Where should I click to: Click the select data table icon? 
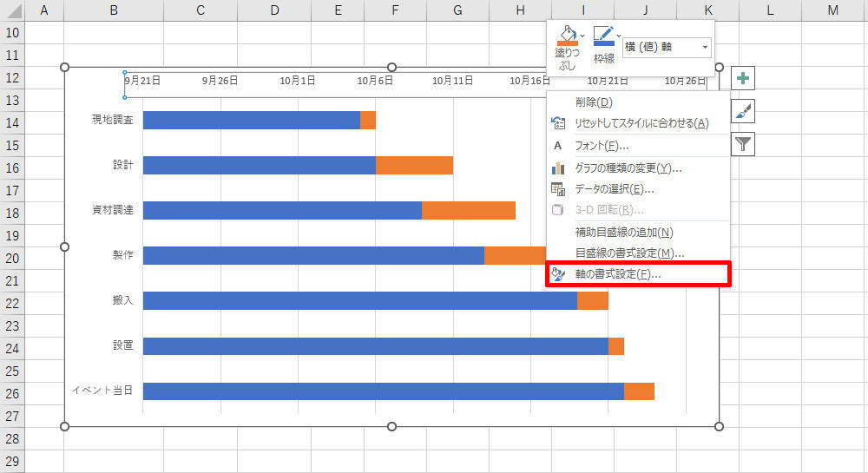[x=558, y=189]
